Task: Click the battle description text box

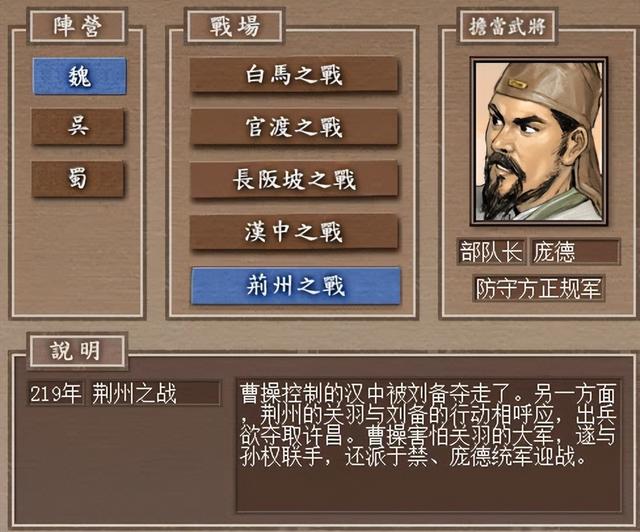Action: pyautogui.click(x=429, y=445)
